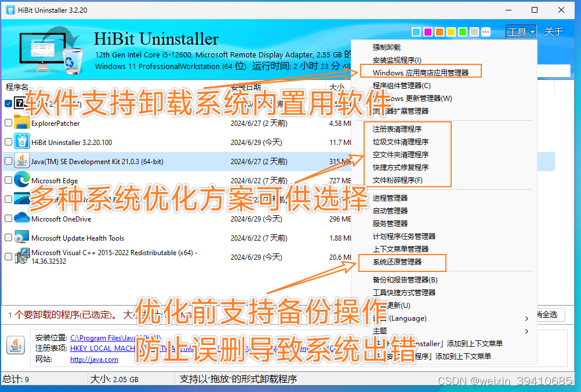Open 工具快捷方式管理器 menu entry

404,293
